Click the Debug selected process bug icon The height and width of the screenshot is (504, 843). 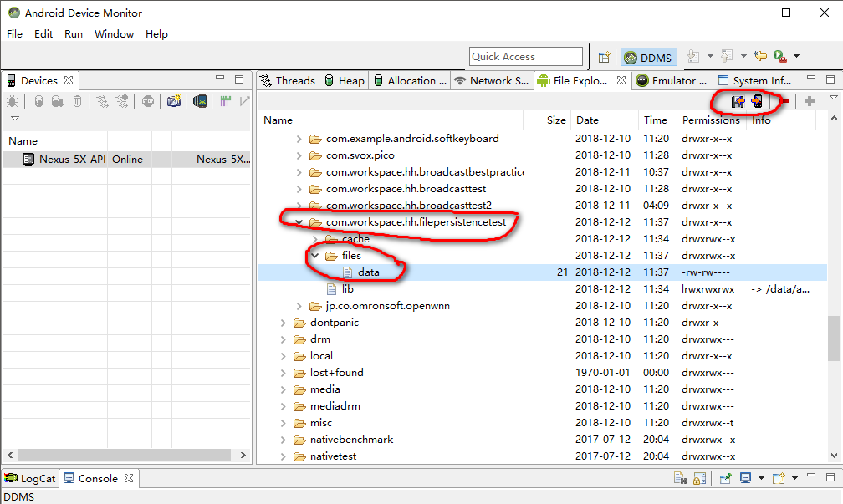[x=12, y=101]
